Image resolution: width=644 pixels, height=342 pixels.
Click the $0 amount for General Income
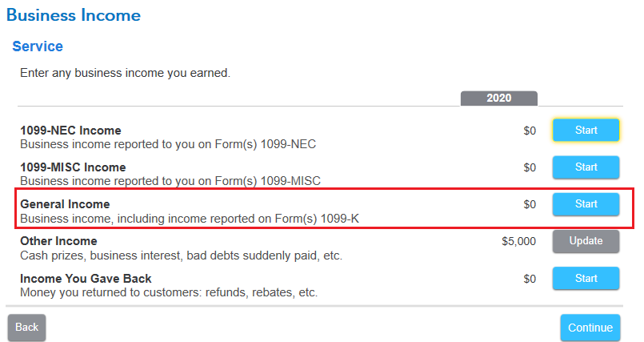point(530,204)
